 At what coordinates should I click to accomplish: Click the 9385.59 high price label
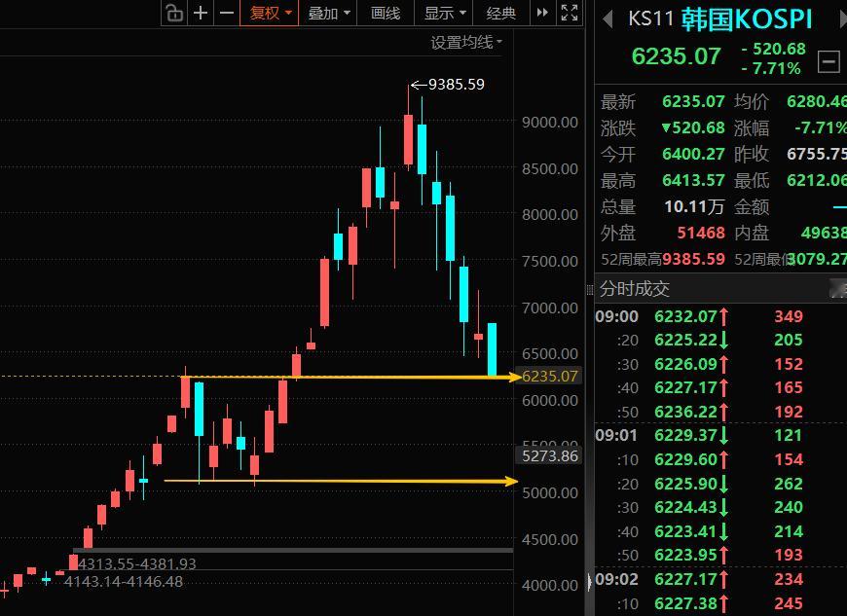[x=456, y=85]
